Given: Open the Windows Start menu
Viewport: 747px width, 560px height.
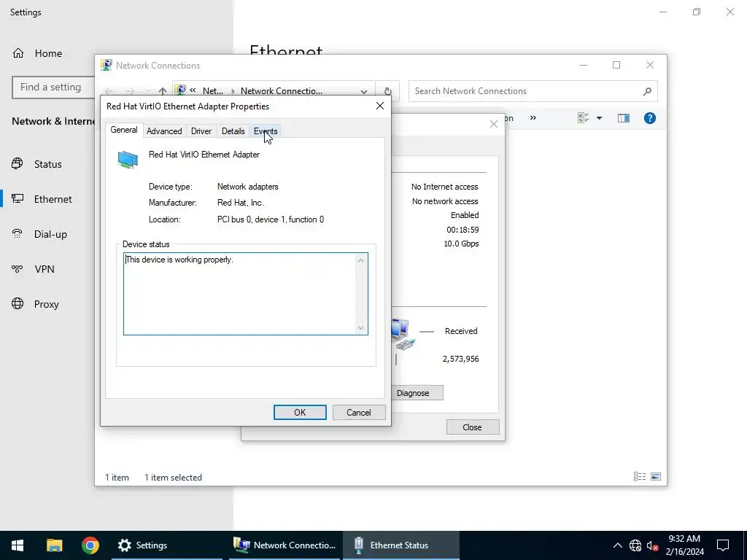Looking at the screenshot, I should click(x=18, y=545).
